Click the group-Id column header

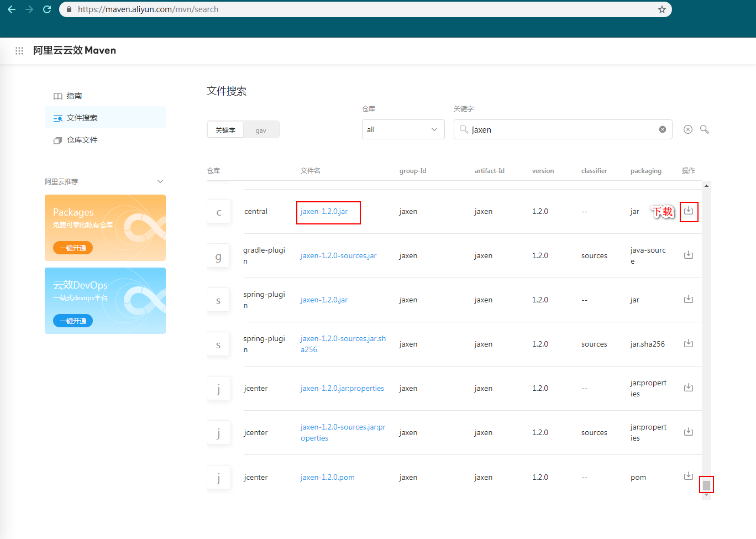pos(413,171)
